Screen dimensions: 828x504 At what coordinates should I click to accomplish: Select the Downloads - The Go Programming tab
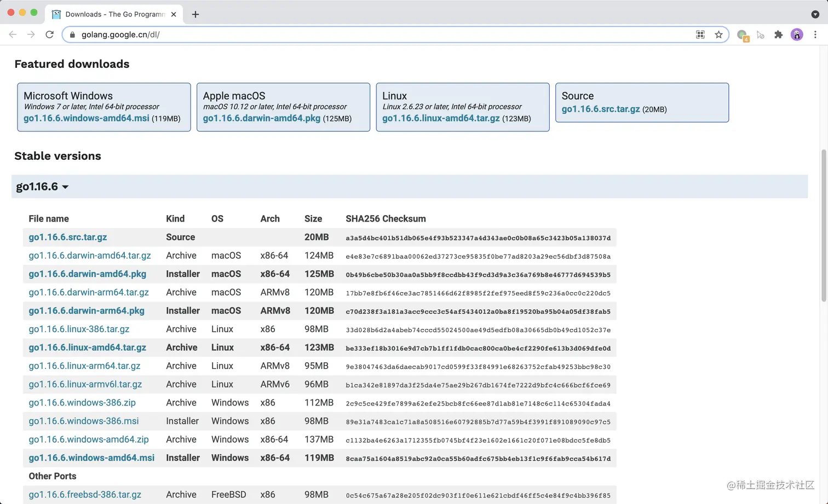click(114, 14)
